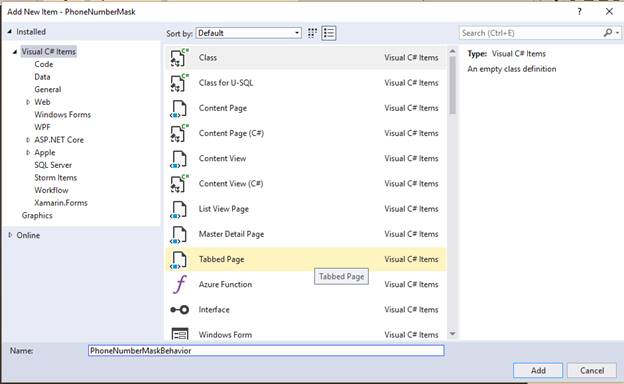This screenshot has height=384, width=624.
Task: Select the Xamarin.Forms category
Action: (x=61, y=203)
